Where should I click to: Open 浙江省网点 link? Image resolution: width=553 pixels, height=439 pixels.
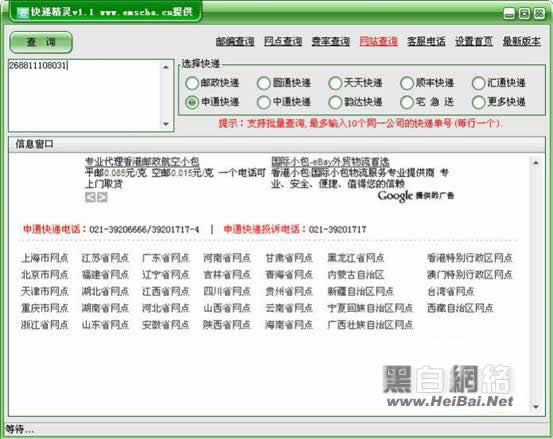pyautogui.click(x=44, y=324)
